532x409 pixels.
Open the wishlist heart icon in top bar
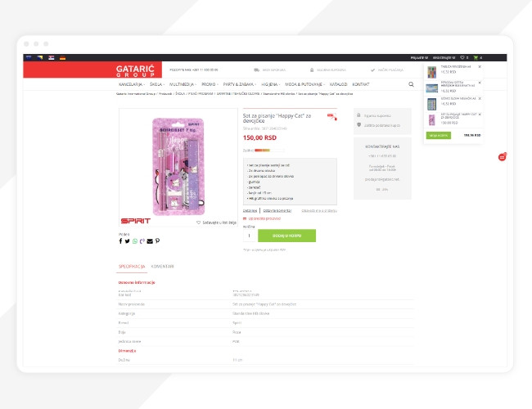(462, 57)
